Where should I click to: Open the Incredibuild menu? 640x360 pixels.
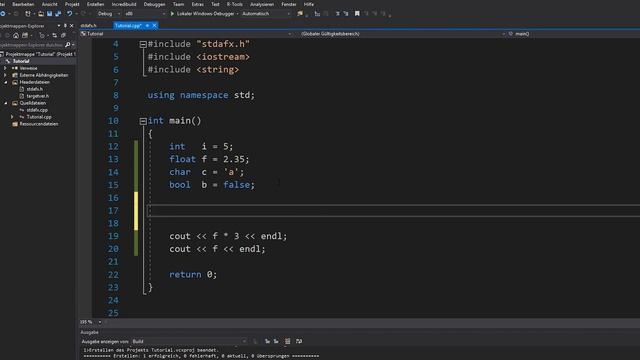(x=124, y=4)
